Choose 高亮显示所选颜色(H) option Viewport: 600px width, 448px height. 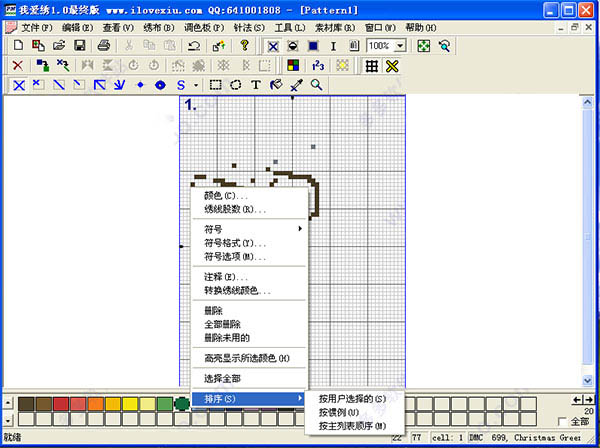(x=249, y=358)
